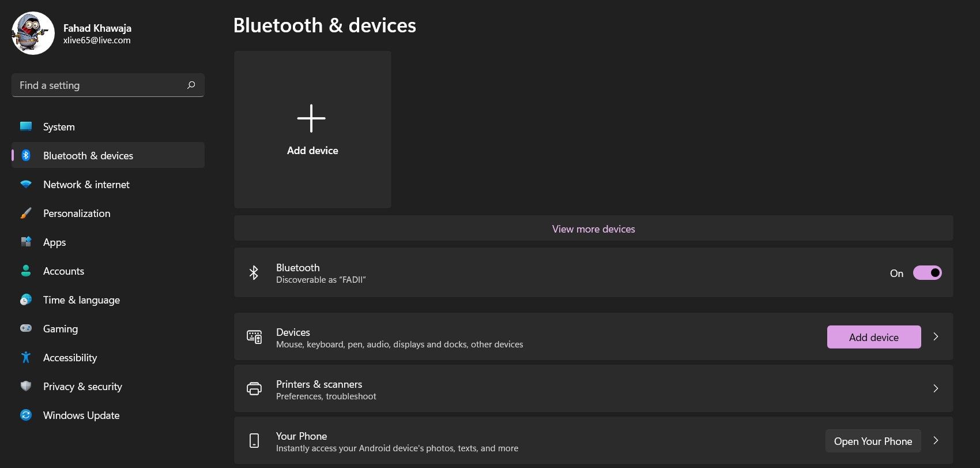
Task: Select the System settings icon
Action: pyautogui.click(x=26, y=126)
